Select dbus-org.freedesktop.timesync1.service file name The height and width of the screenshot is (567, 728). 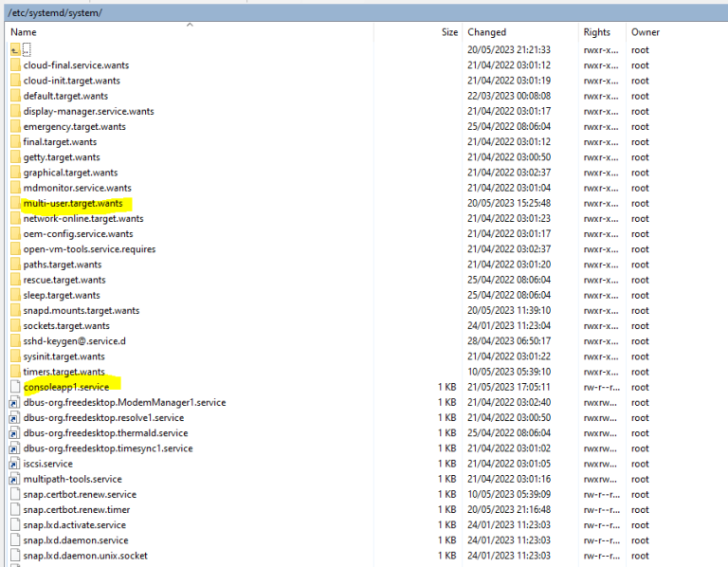107,448
